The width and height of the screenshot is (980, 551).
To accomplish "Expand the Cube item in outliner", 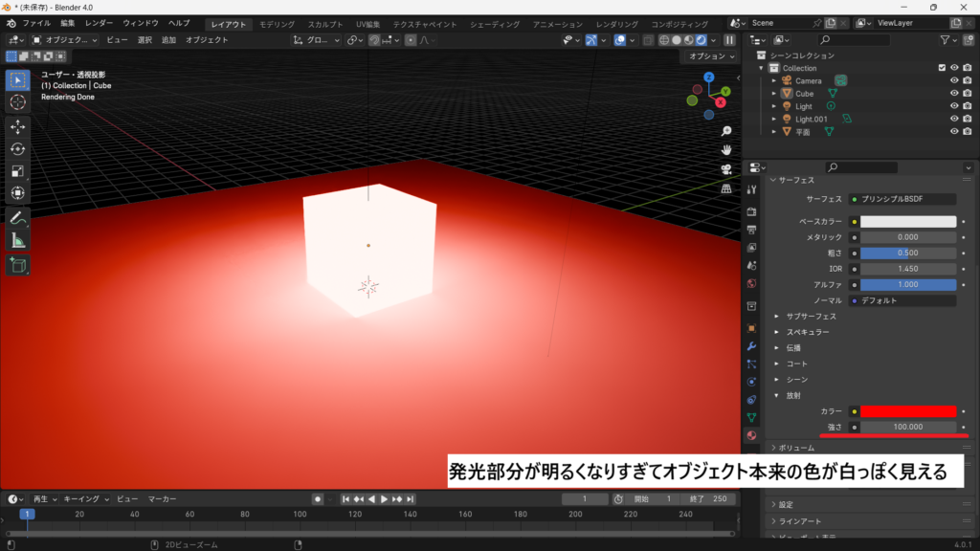I will click(x=773, y=93).
